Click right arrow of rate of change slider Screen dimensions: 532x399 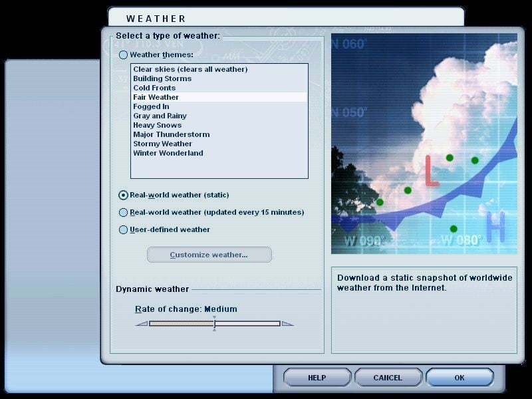[287, 324]
